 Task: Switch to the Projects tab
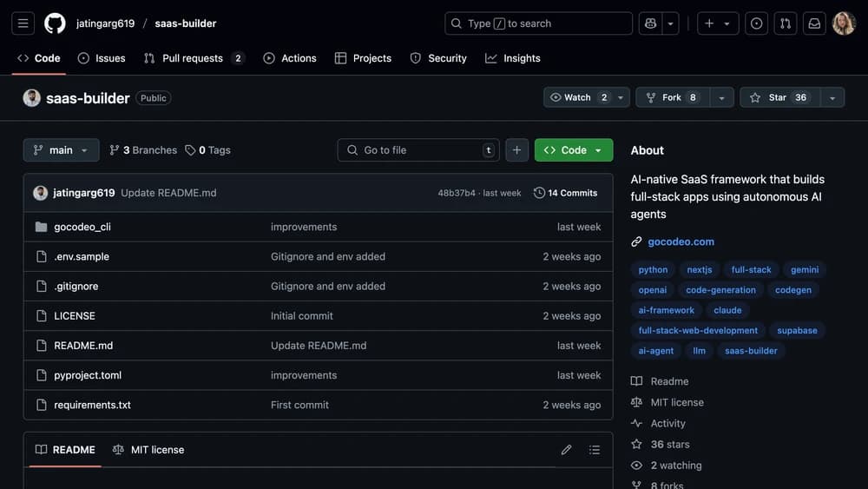(x=363, y=58)
